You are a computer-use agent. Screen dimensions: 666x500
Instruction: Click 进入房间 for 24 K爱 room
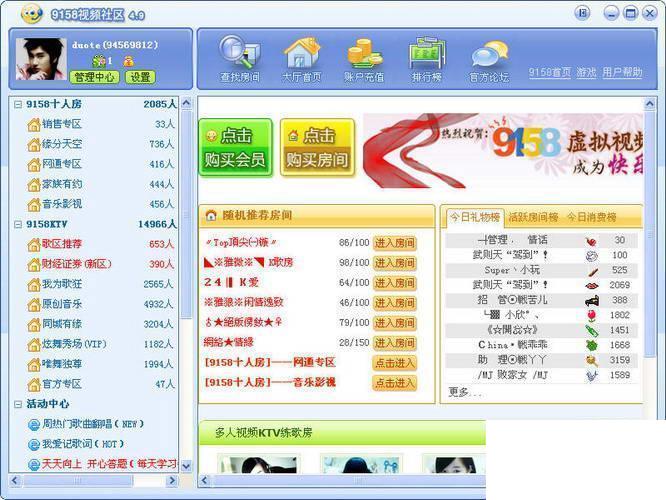point(395,283)
